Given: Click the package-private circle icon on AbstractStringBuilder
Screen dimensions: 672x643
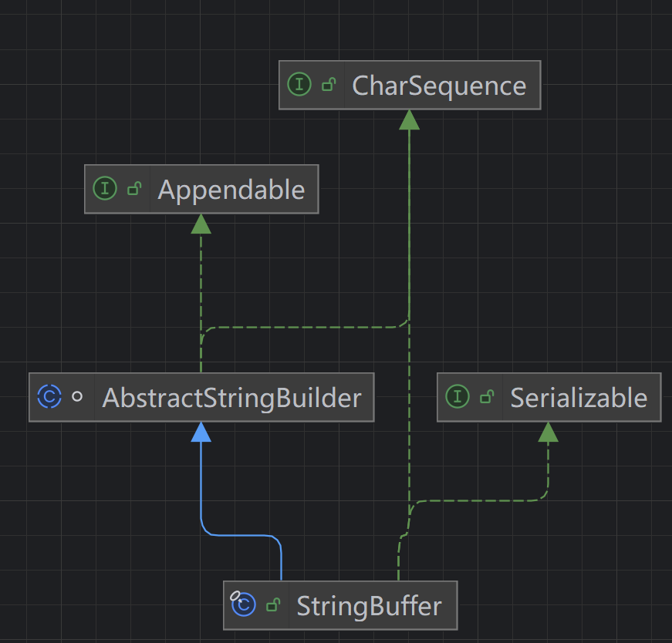Looking at the screenshot, I should point(77,397).
